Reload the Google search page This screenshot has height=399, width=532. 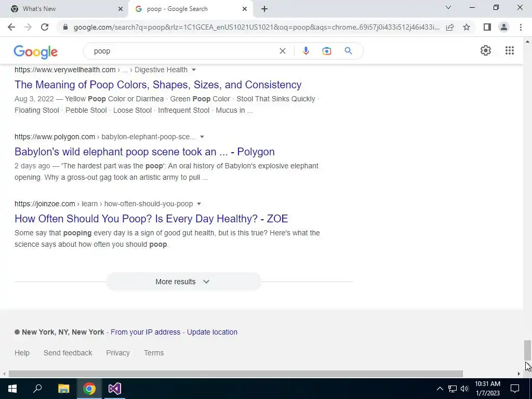(x=45, y=27)
